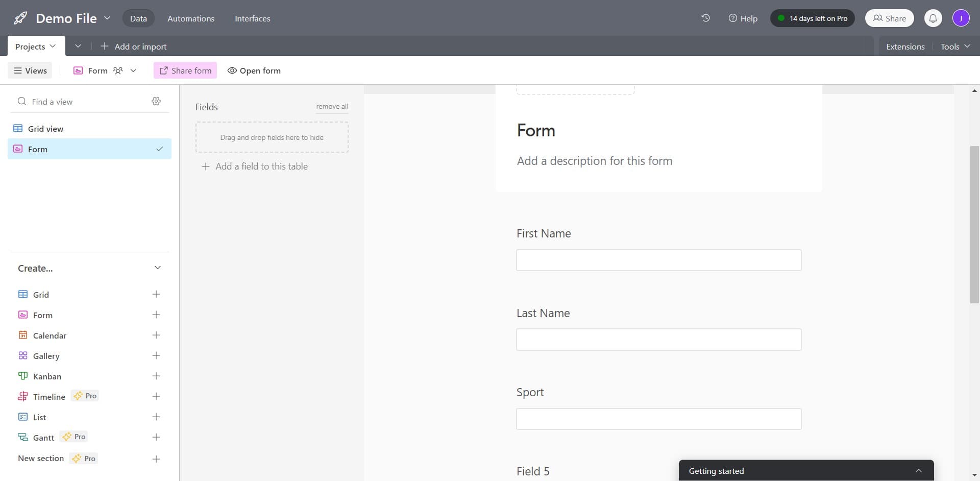The image size is (980, 481).
Task: Click the rocket app logo
Action: pos(20,18)
